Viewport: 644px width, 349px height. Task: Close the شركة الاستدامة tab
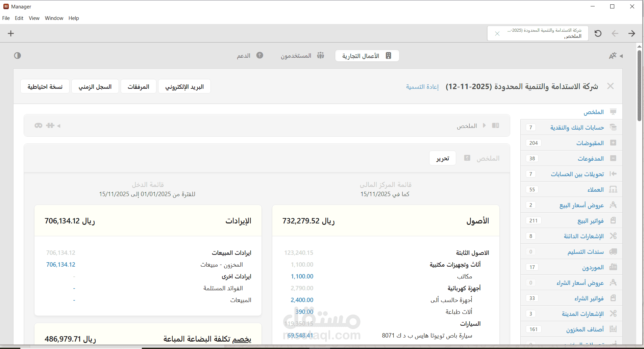[497, 33]
